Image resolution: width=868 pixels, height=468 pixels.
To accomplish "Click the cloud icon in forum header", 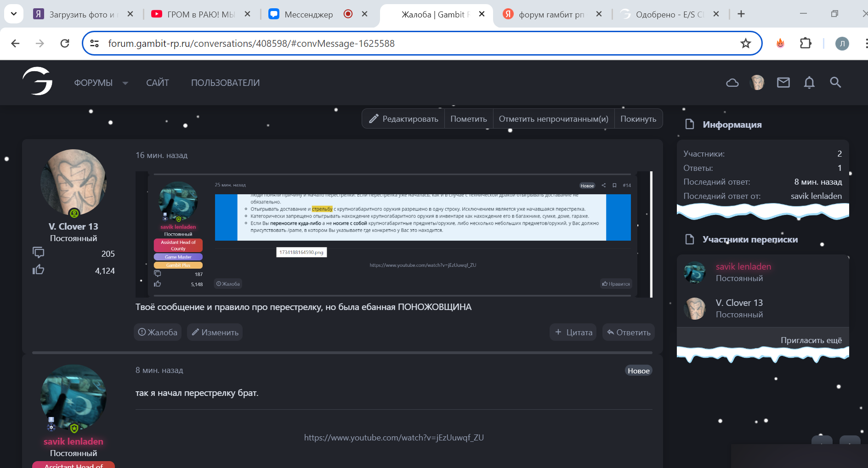I will (x=732, y=83).
